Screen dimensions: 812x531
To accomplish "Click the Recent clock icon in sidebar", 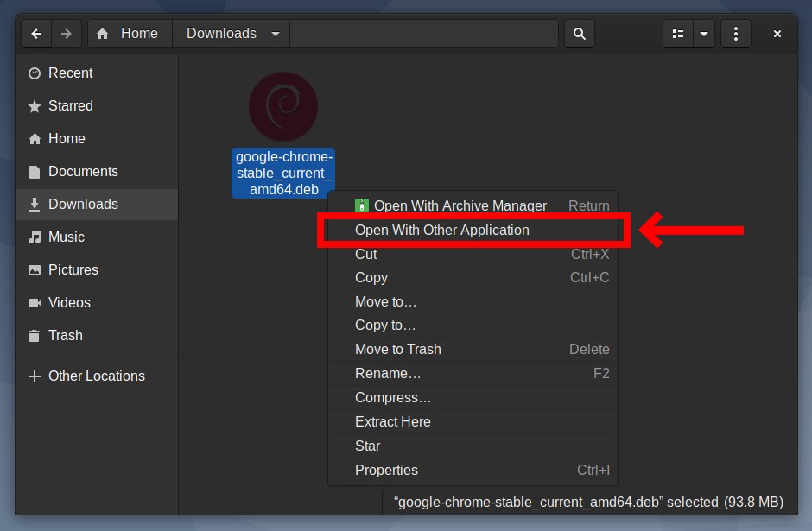I will pyautogui.click(x=35, y=73).
